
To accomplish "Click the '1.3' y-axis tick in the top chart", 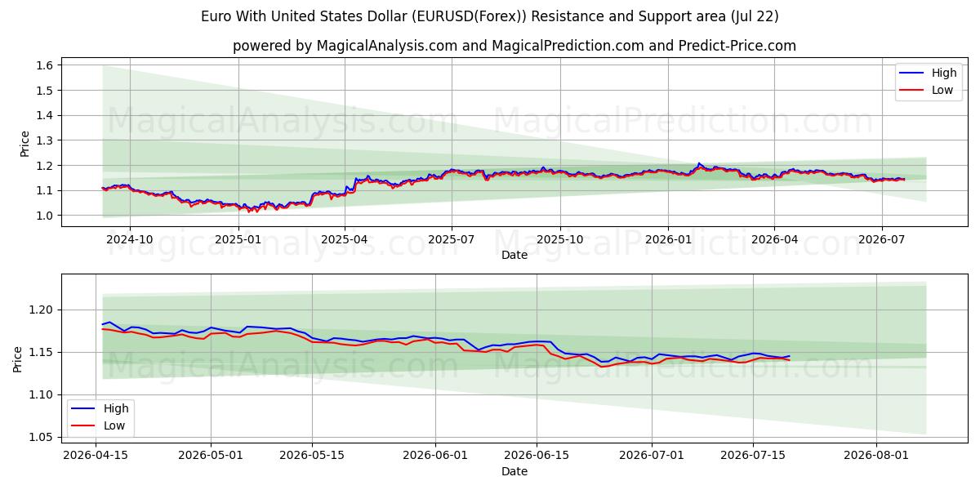I will 46,140.
